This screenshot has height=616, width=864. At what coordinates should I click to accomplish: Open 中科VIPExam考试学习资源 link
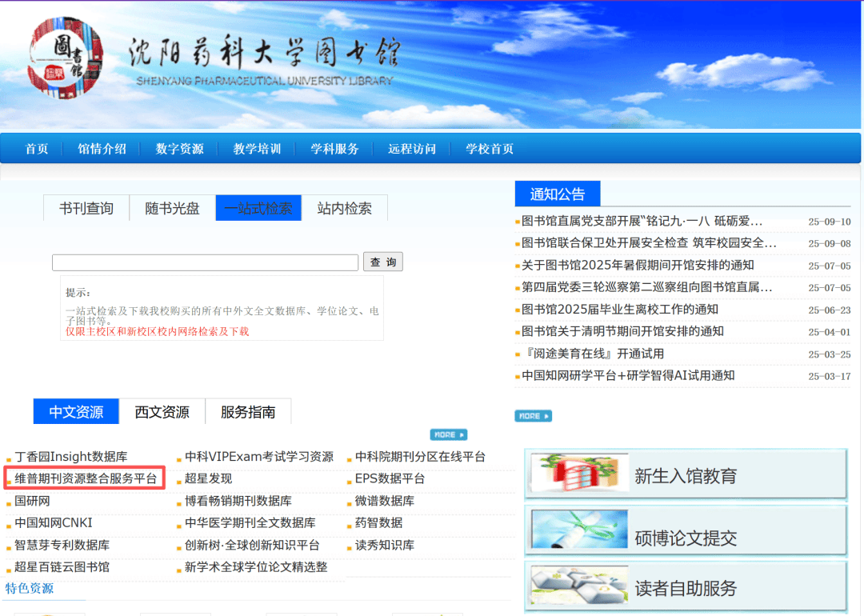tap(259, 457)
